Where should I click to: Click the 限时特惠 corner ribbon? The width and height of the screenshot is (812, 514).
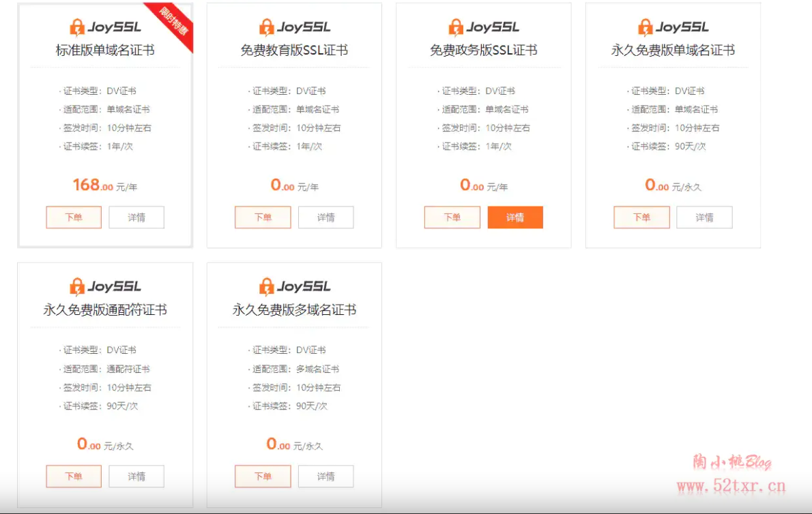pos(174,22)
